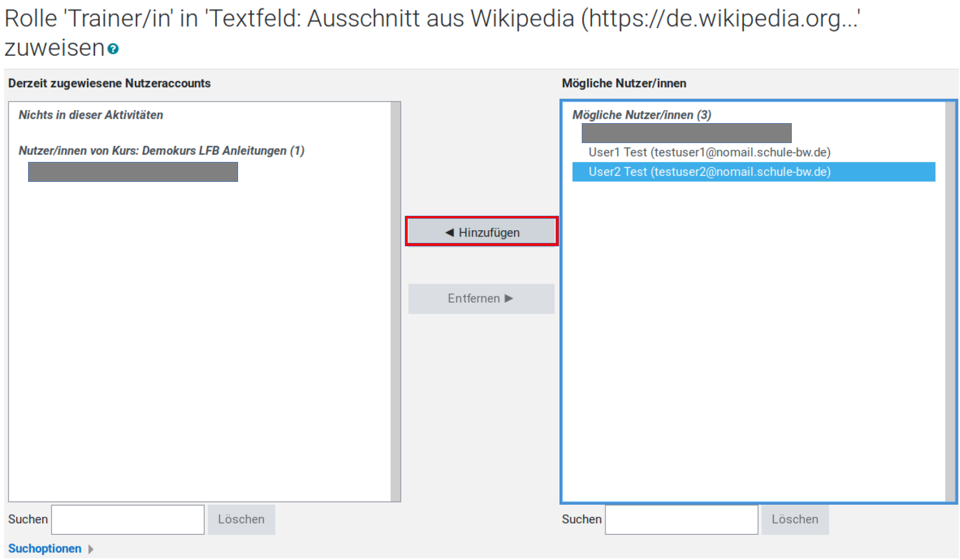Click 'Nichts in dieser Aktivitäten' group label
960x560 pixels.
(x=91, y=115)
